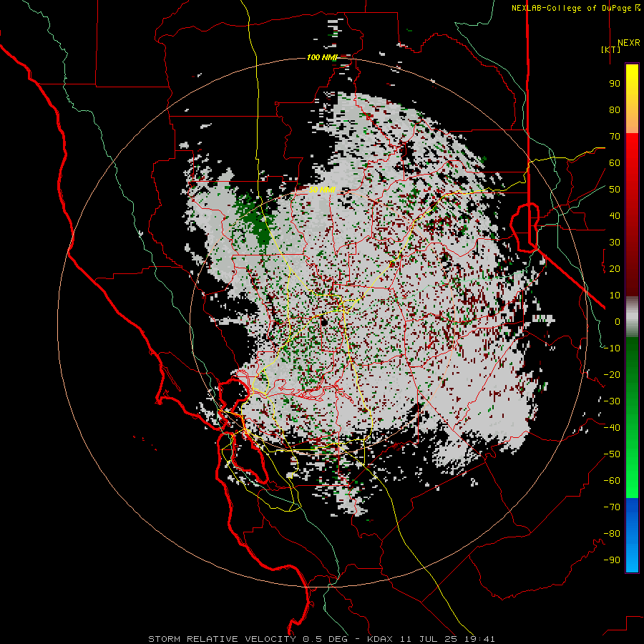Click the 100 NMI range ring label
The image size is (644, 644).
321,57
